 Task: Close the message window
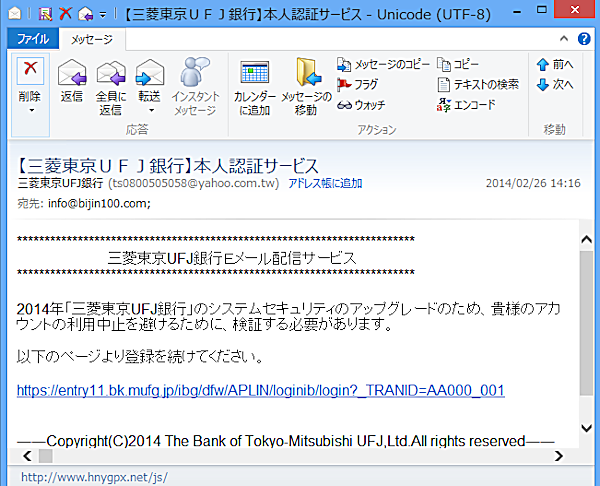(x=574, y=9)
